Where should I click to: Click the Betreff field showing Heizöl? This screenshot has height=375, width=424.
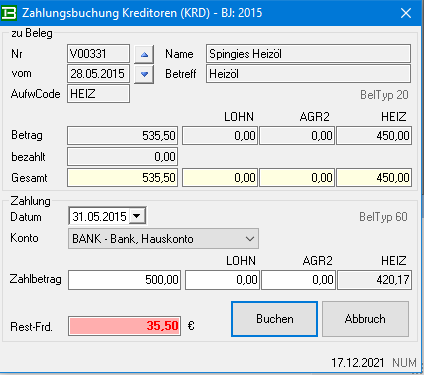[308, 74]
